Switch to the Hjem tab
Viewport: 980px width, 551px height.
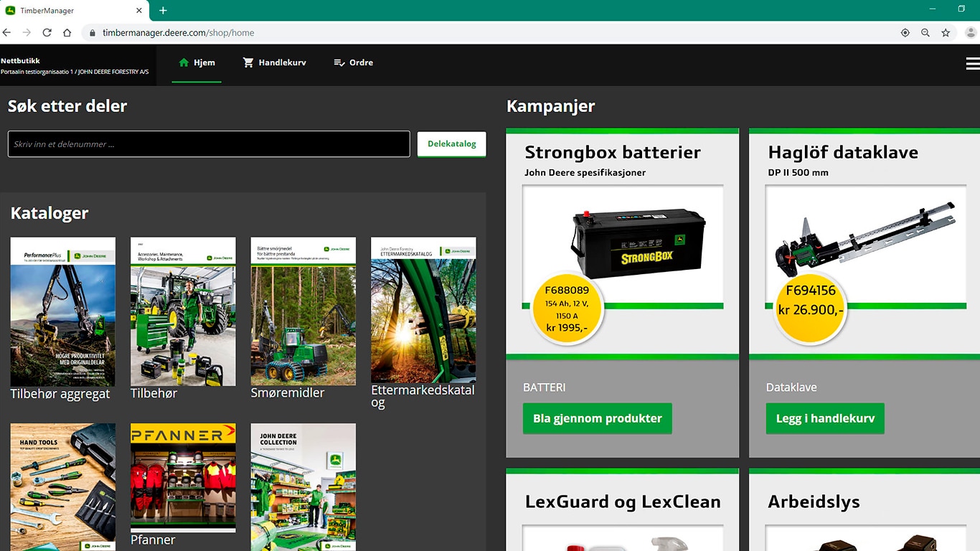(197, 63)
